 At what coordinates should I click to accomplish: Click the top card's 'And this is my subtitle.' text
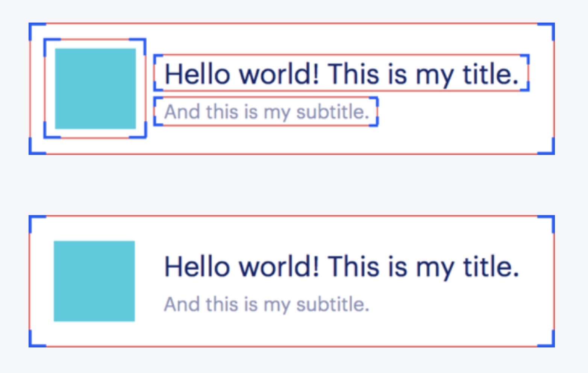[267, 112]
